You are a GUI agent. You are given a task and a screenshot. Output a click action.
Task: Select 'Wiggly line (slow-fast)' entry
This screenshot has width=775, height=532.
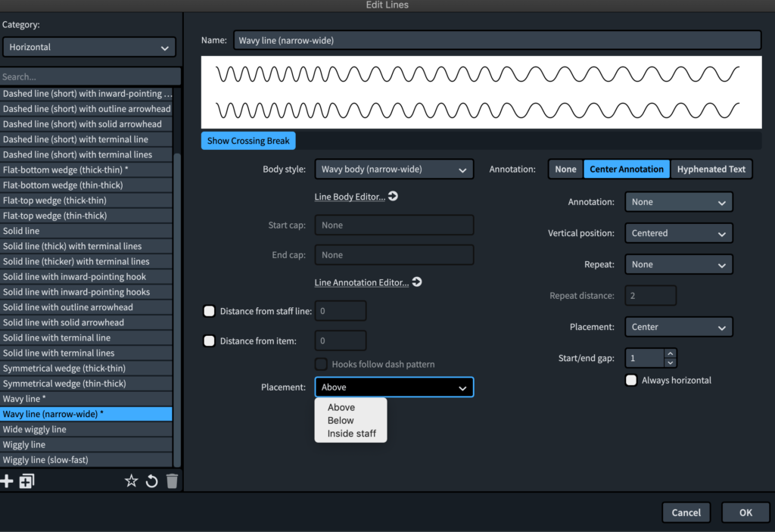86,460
